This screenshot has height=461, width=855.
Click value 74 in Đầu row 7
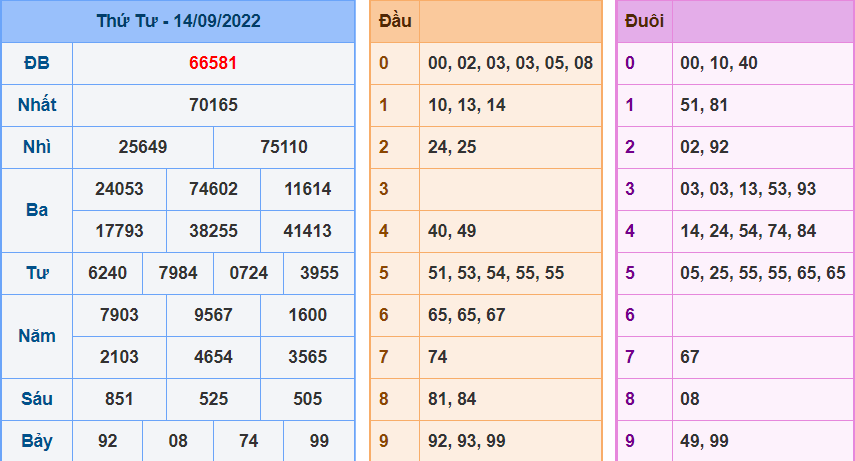pyautogui.click(x=438, y=357)
